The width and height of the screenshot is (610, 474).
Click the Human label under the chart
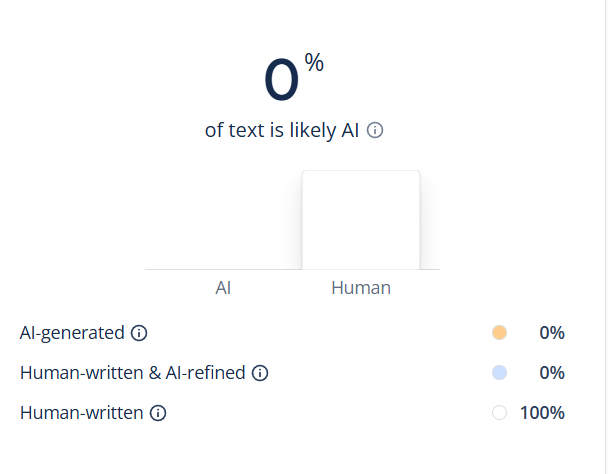[361, 288]
